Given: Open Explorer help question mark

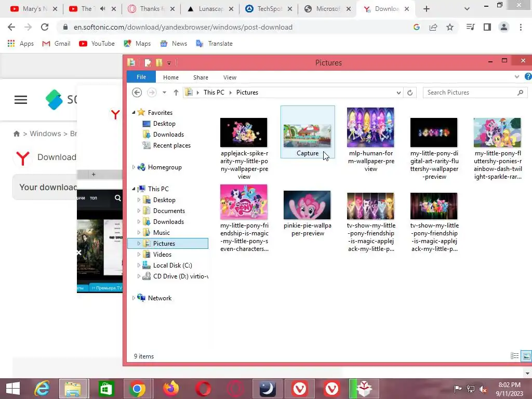Looking at the screenshot, I should 528,77.
